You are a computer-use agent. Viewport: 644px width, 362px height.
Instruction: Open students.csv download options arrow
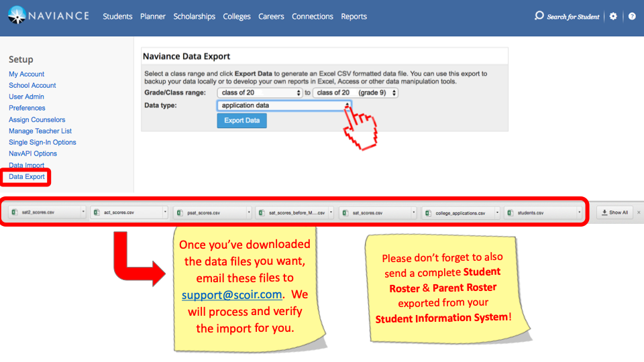tap(579, 213)
